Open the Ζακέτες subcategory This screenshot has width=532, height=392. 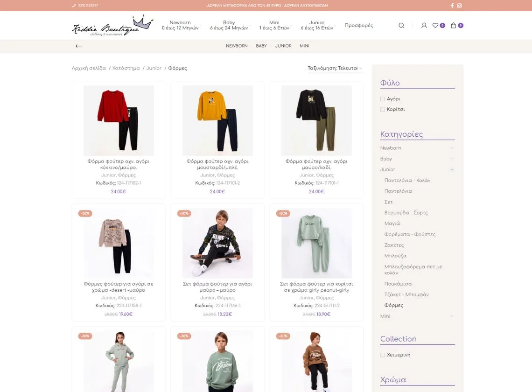(x=394, y=245)
